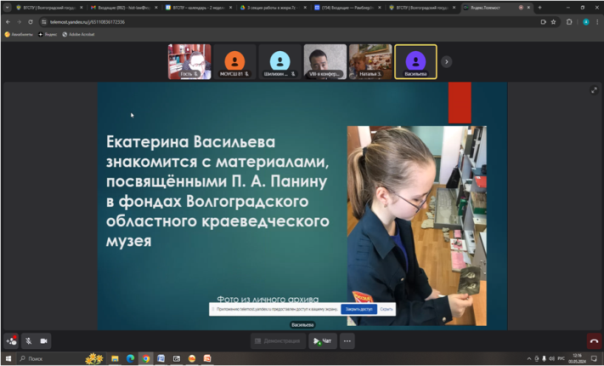Click the Скрыть link in the sharing notice

386,309
